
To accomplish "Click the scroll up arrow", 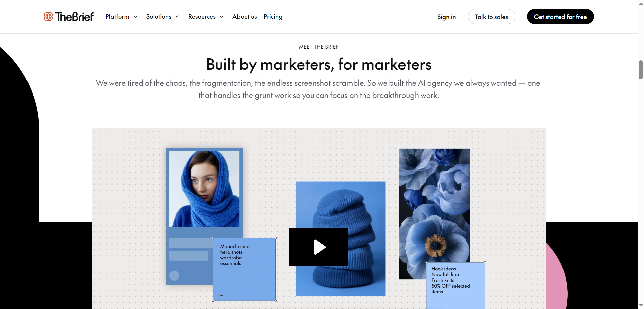I will tap(641, 3).
